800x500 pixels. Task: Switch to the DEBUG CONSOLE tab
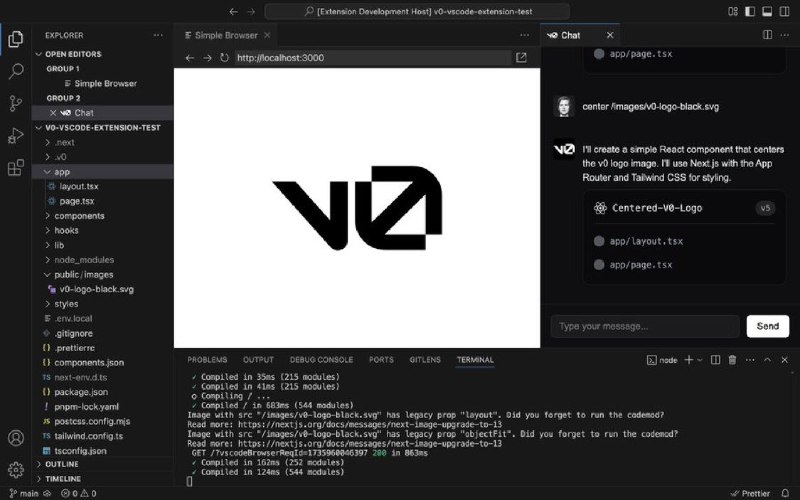(x=321, y=360)
